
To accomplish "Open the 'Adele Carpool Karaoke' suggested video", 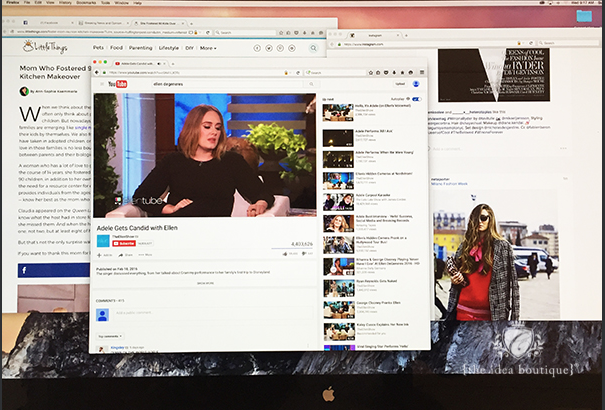I will click(x=372, y=202).
